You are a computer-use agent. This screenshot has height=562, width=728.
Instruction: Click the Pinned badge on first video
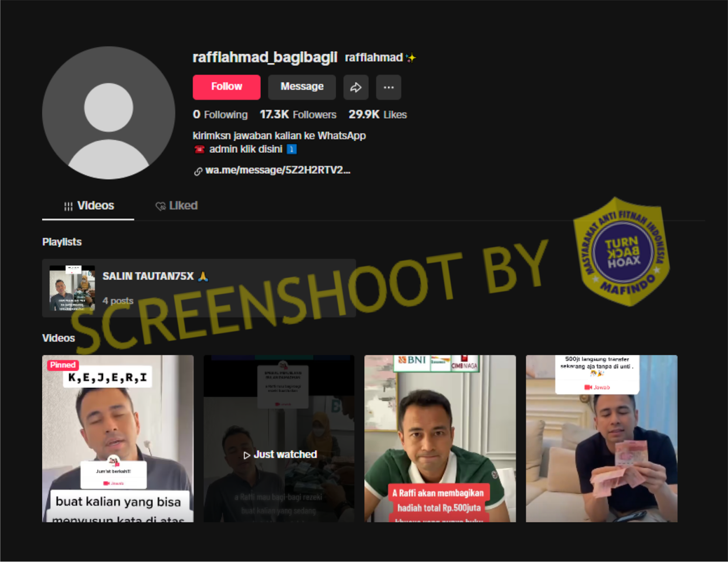(x=63, y=365)
